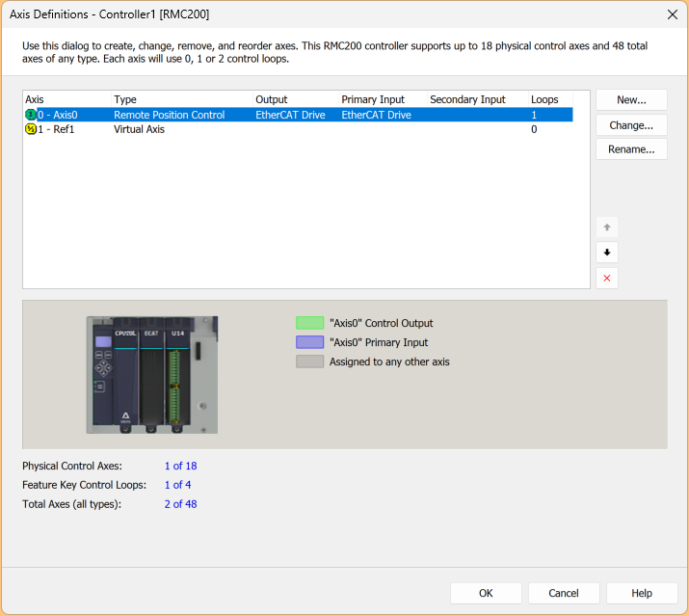The height and width of the screenshot is (616, 689).
Task: Select the 0 - Axis0 row
Action: click(299, 115)
